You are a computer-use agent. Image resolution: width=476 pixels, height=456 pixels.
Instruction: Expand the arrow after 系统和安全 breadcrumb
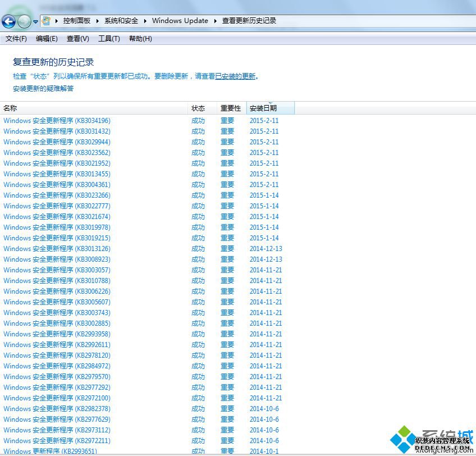pos(145,21)
